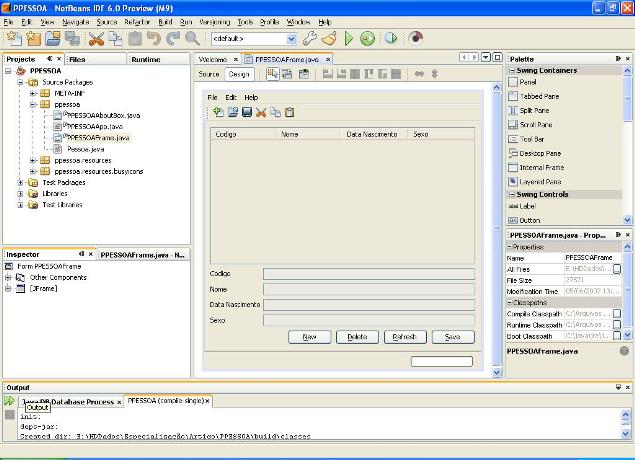This screenshot has width=635, height=460.
Task: Click the Find magnifier icon in toolbar
Action: tap(191, 38)
